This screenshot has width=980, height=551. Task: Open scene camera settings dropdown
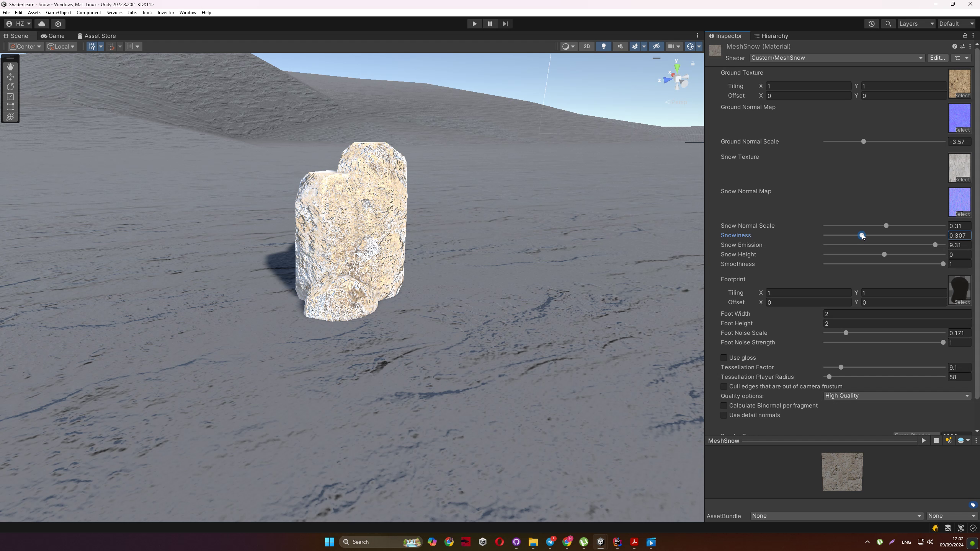pyautogui.click(x=674, y=46)
